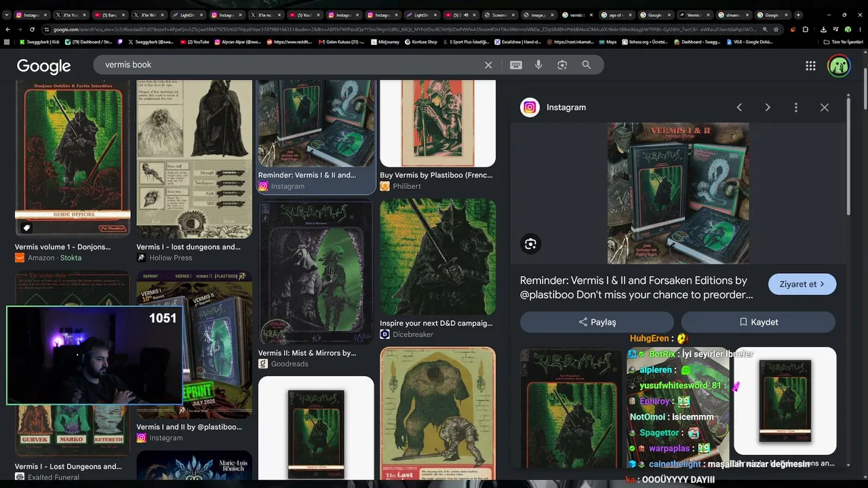Open the Google account avatar menu

(x=839, y=66)
